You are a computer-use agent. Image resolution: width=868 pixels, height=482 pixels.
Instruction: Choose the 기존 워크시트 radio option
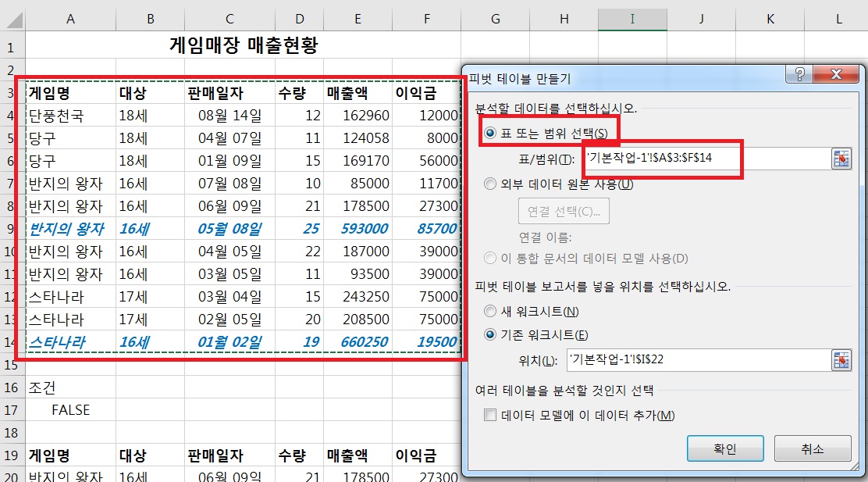(490, 335)
